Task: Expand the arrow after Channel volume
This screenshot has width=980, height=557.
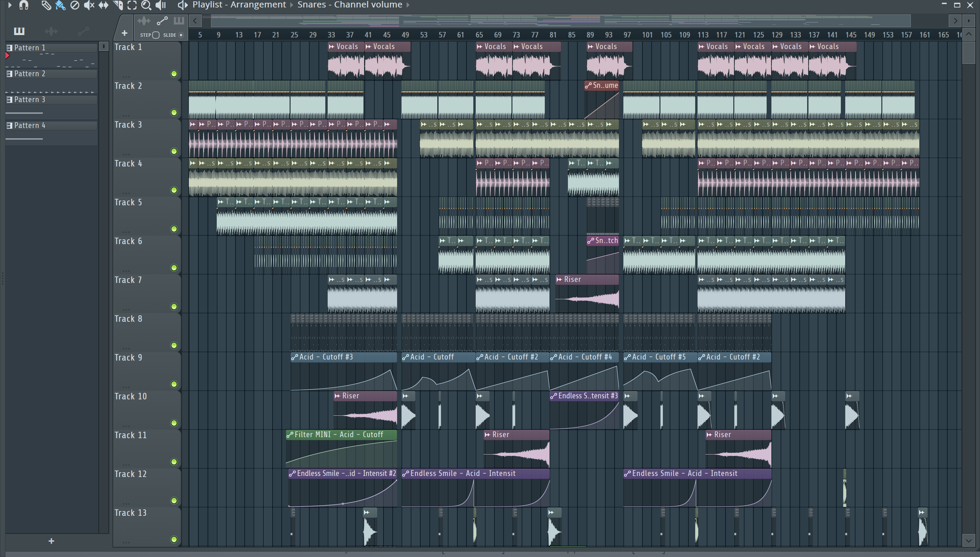Action: pos(408,5)
